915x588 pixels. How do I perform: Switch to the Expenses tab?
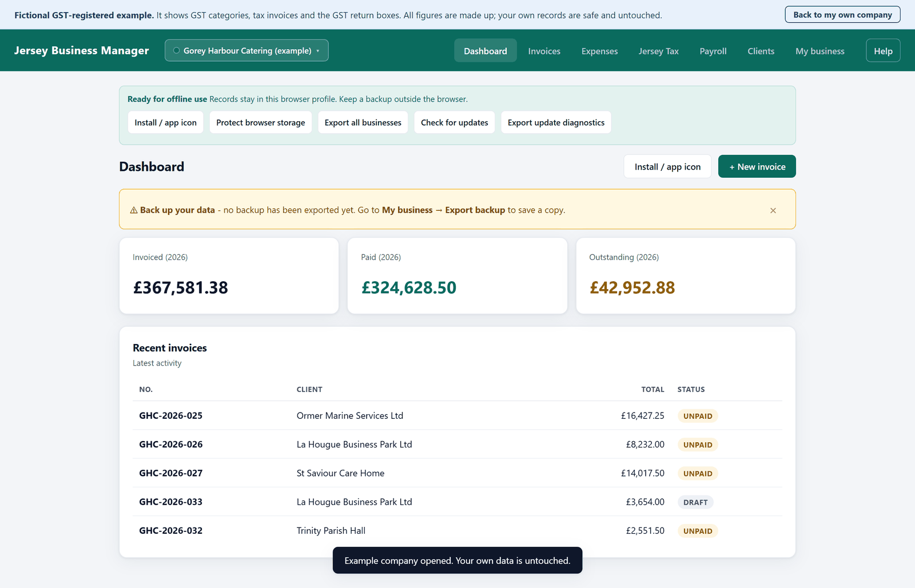599,51
